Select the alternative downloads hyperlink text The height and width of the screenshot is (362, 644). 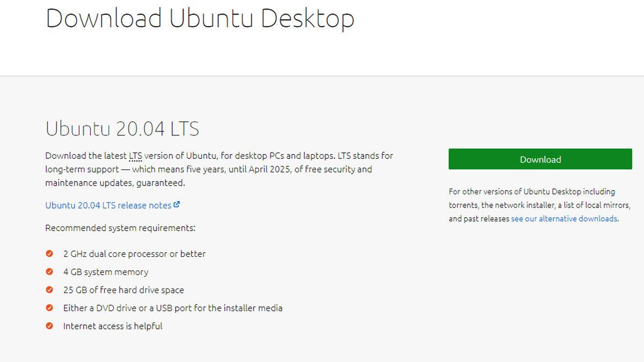tap(564, 218)
